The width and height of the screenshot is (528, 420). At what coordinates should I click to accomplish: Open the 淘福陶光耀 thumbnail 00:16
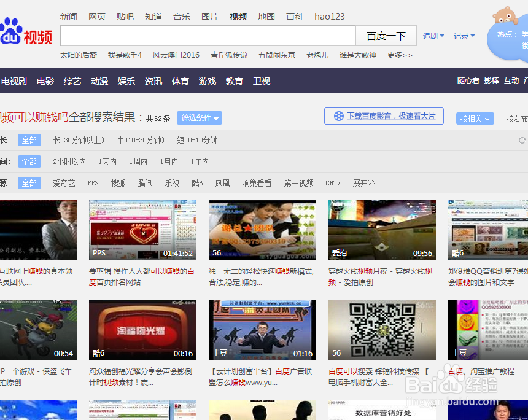point(143,330)
